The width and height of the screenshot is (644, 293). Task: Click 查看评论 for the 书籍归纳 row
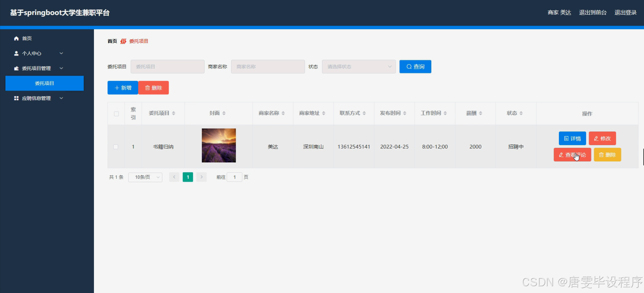572,155
